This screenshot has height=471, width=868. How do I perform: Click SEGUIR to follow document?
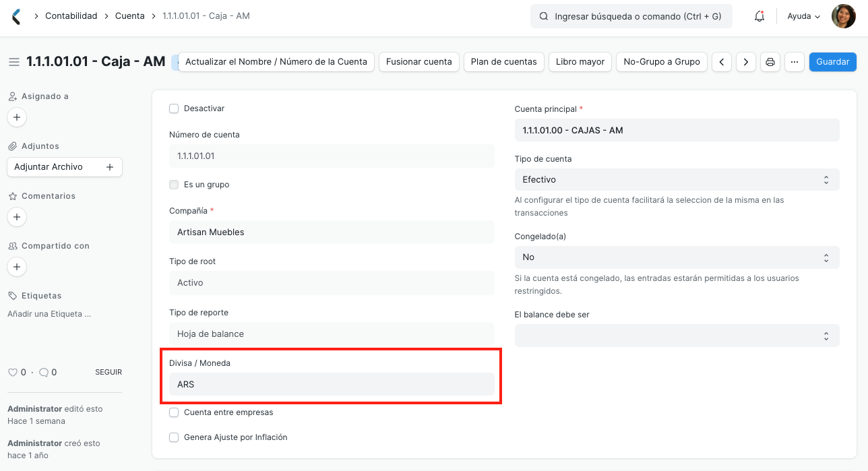coord(108,372)
